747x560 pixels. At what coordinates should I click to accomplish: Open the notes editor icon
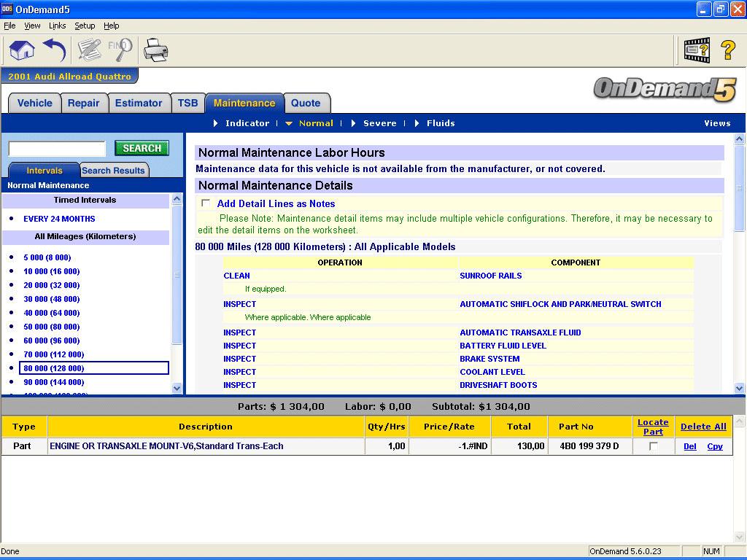(90, 50)
